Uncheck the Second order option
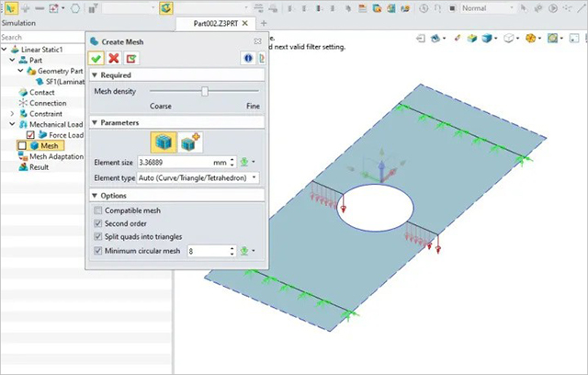 (x=99, y=223)
